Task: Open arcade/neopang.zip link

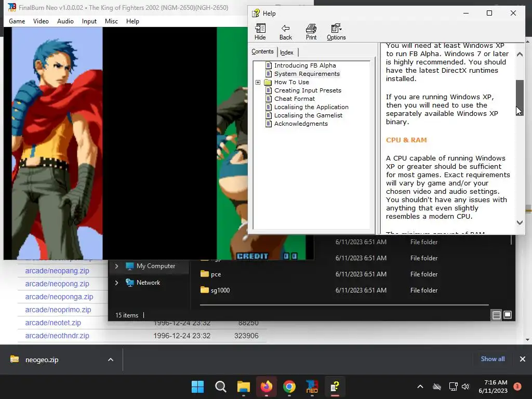Action: [x=57, y=271]
